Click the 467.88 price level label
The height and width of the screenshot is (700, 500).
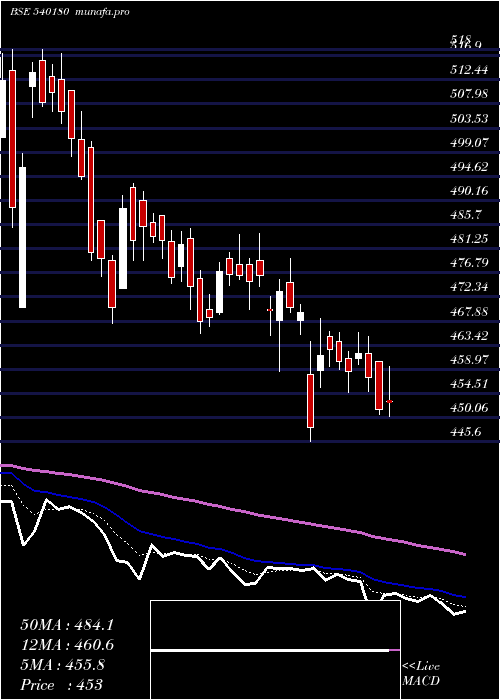469,312
